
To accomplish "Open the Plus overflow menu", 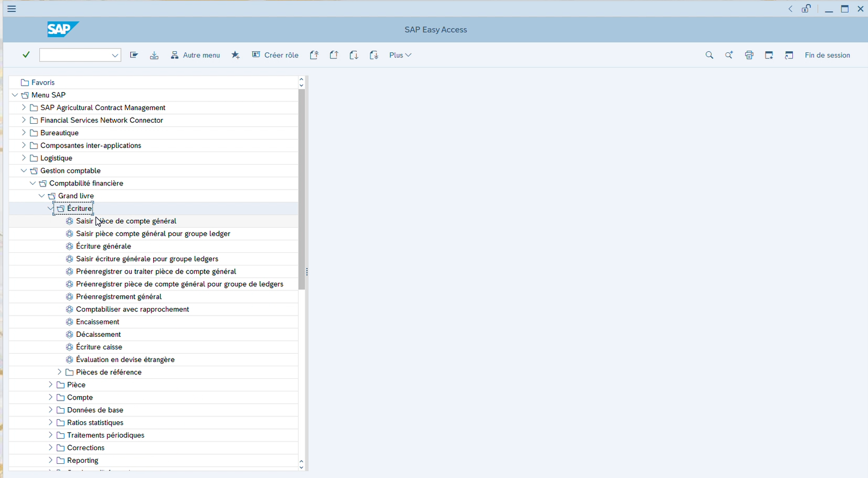I will [x=400, y=55].
